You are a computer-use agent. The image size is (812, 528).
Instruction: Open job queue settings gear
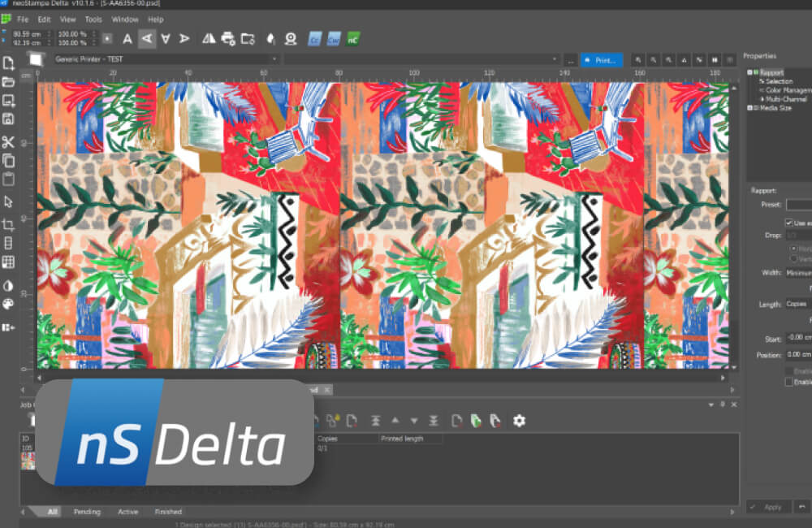[519, 421]
